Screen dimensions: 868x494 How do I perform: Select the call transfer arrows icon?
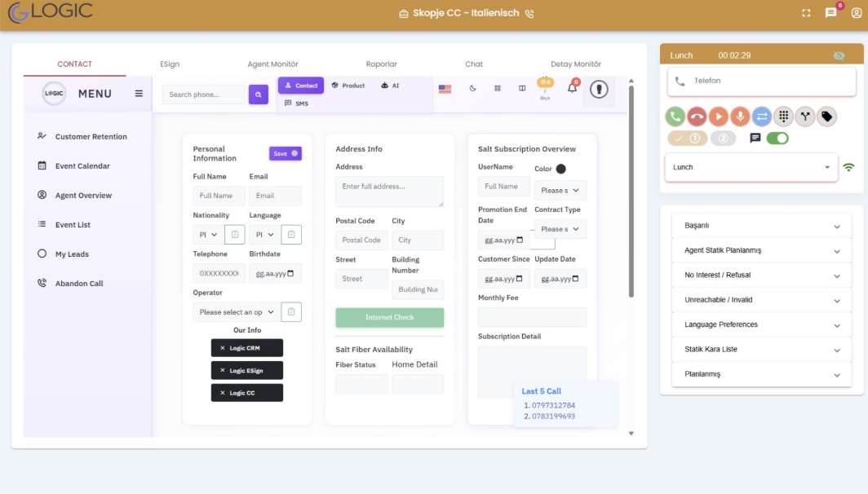pyautogui.click(x=761, y=117)
